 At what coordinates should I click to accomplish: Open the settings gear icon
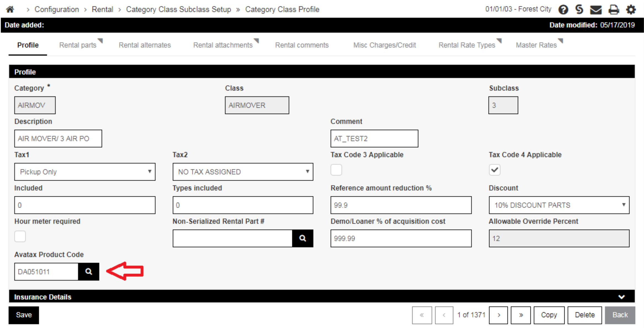[631, 10]
